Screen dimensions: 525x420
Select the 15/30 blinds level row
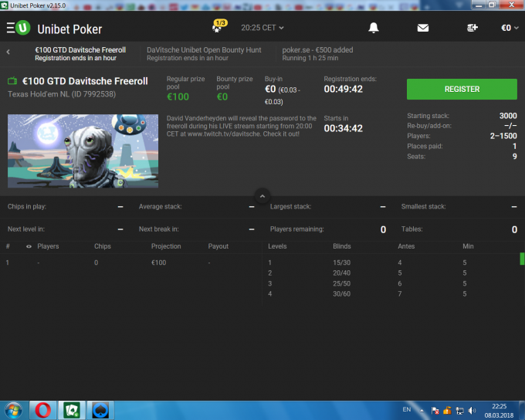point(391,262)
